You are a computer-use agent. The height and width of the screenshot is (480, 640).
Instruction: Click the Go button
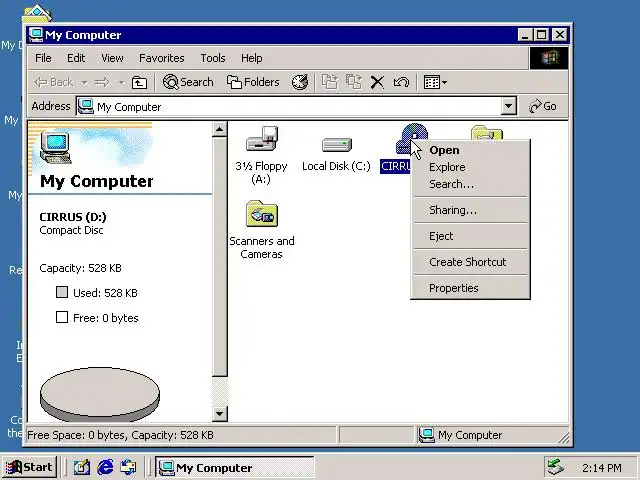543,106
